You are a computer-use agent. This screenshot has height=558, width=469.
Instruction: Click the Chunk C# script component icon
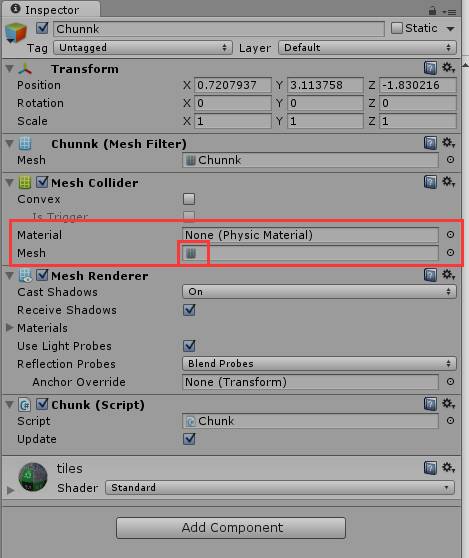pyautogui.click(x=25, y=405)
